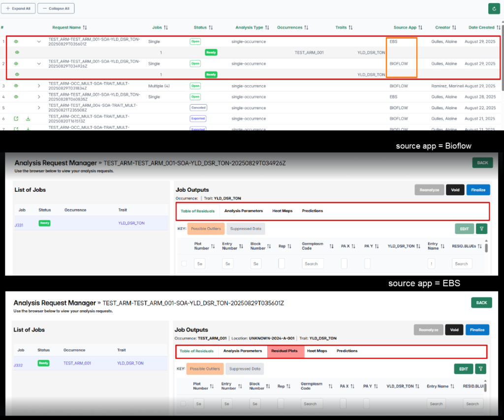Click the eye icon for request row 3
This screenshot has width=504, height=420.
pos(16,86)
